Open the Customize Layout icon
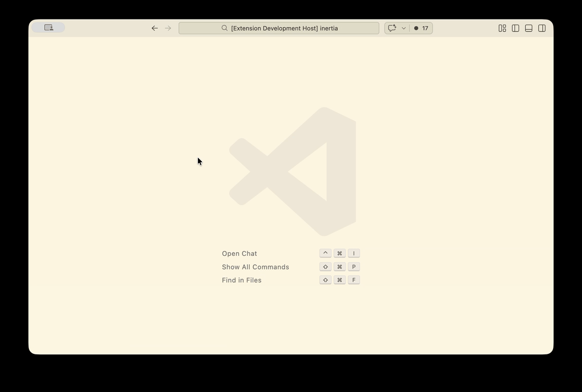The image size is (582, 392). tap(502, 28)
